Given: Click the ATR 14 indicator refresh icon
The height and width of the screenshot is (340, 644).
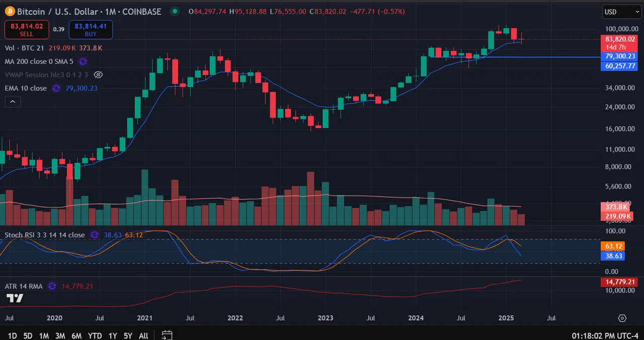Looking at the screenshot, I should tap(52, 286).
